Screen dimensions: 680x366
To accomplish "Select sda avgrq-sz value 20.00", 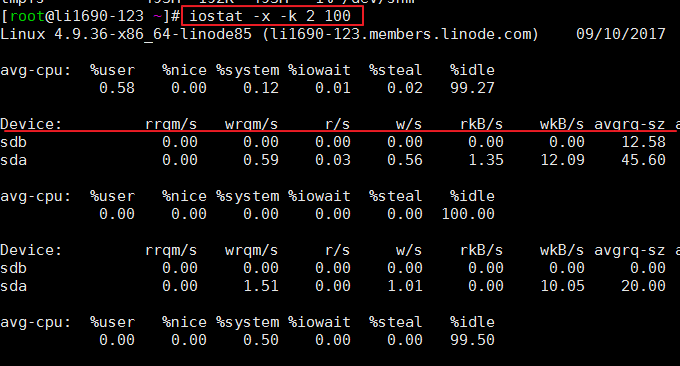I will point(643,286).
